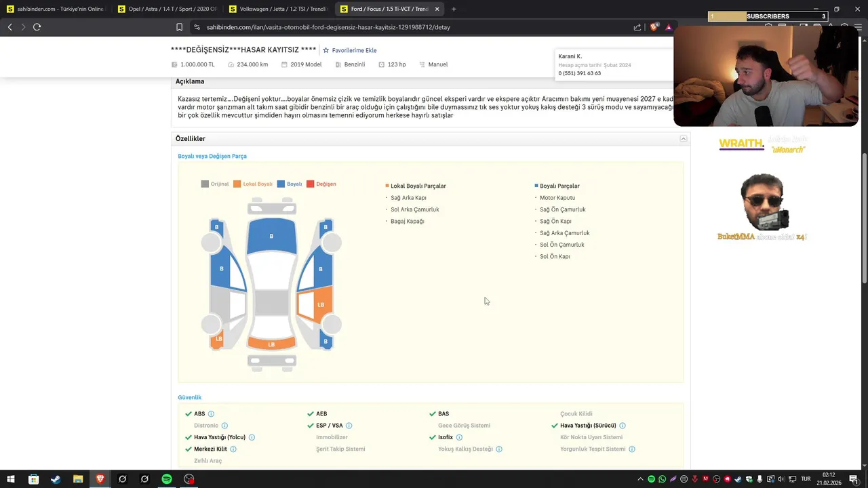Viewport: 868px width, 488px height.
Task: Click the info icon next to Hava Yastığı (Sürücü)
Action: pos(623,426)
